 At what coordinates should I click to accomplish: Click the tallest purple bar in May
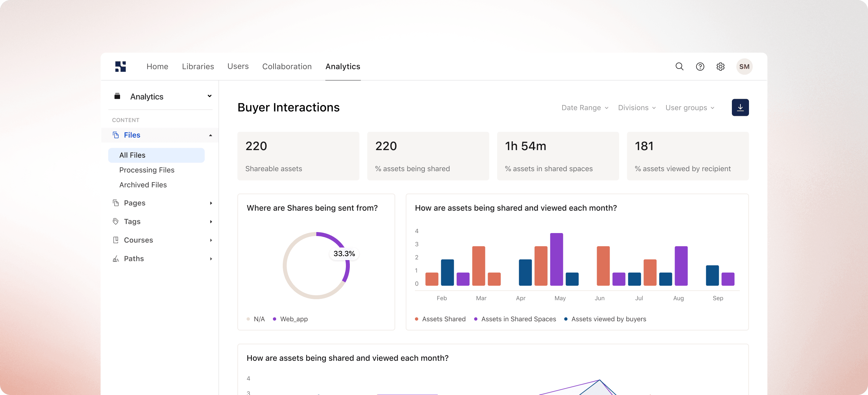tap(556, 259)
